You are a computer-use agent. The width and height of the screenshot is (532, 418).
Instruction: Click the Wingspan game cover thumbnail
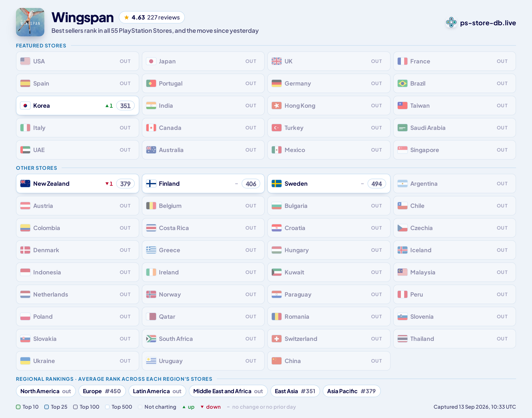click(30, 22)
